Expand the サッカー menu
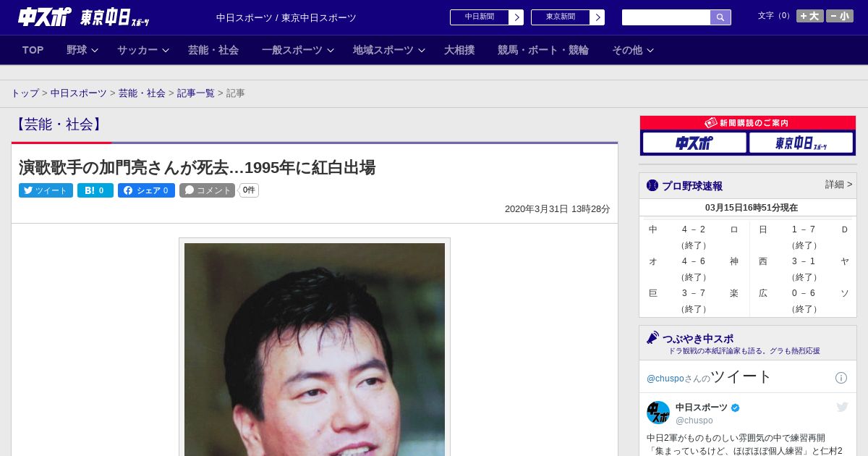The height and width of the screenshot is (456, 868). pos(143,50)
